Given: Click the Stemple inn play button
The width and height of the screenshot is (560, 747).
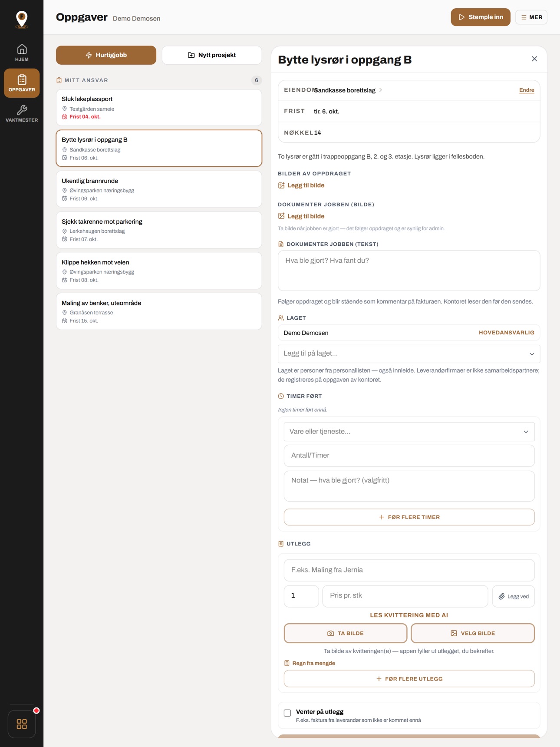Looking at the screenshot, I should pyautogui.click(x=481, y=17).
